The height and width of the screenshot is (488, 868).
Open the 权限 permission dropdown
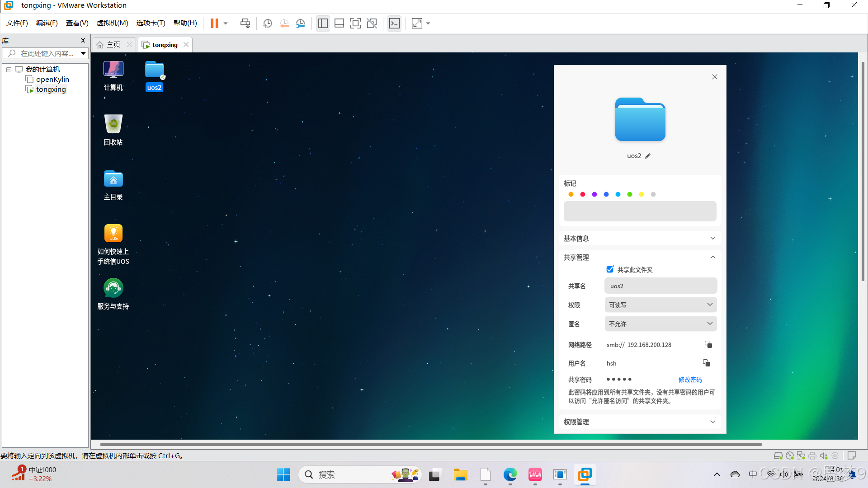coord(660,305)
